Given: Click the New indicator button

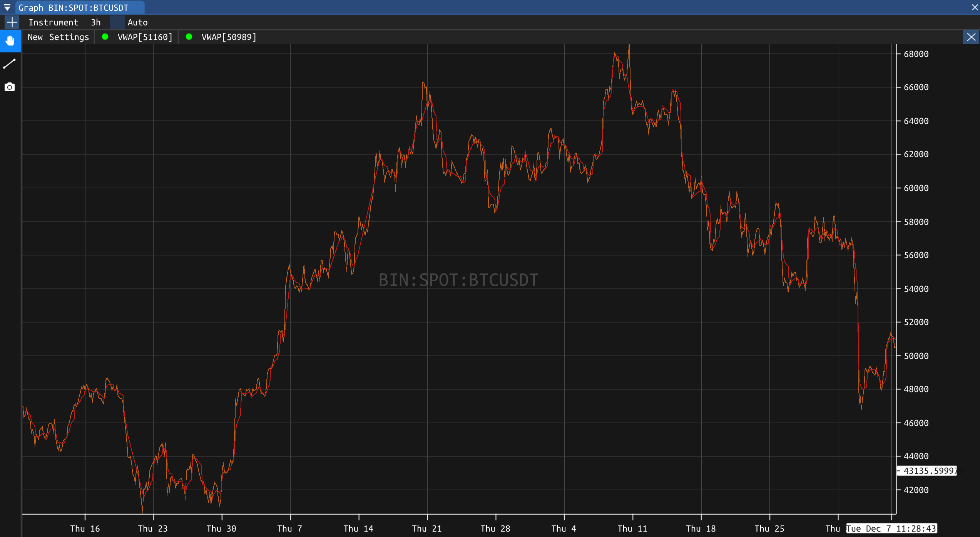Looking at the screenshot, I should pos(35,37).
